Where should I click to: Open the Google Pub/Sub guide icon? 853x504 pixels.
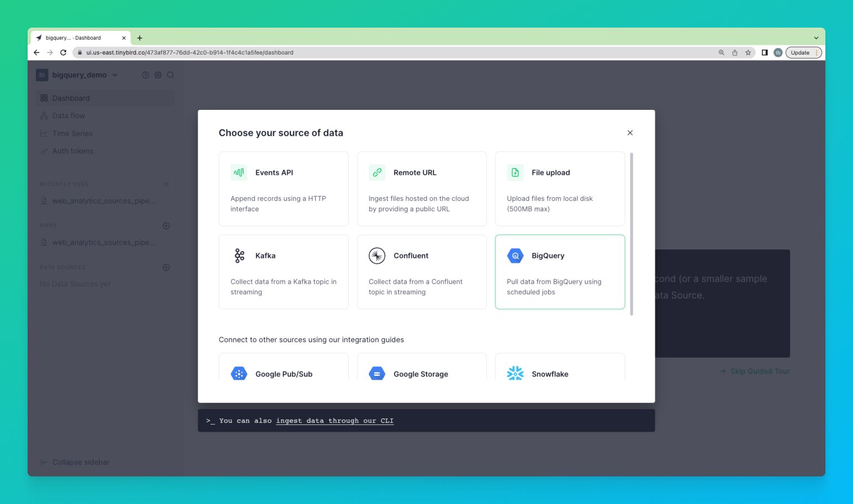click(239, 374)
